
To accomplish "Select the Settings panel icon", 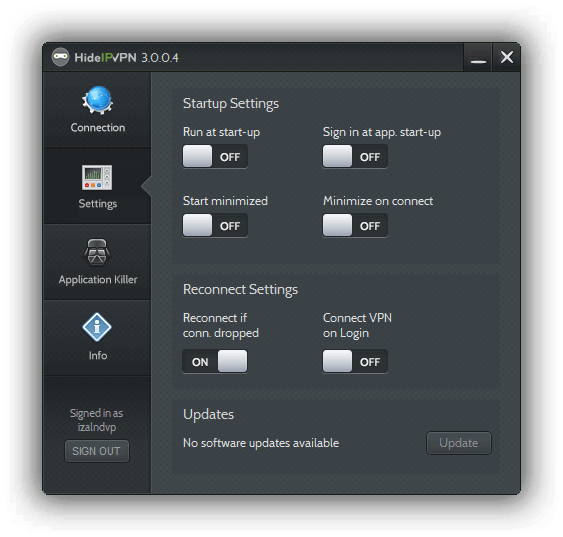I will (97, 177).
